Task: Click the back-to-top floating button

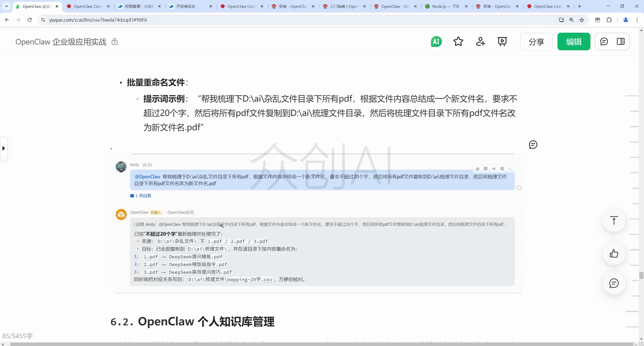Action: coord(614,221)
